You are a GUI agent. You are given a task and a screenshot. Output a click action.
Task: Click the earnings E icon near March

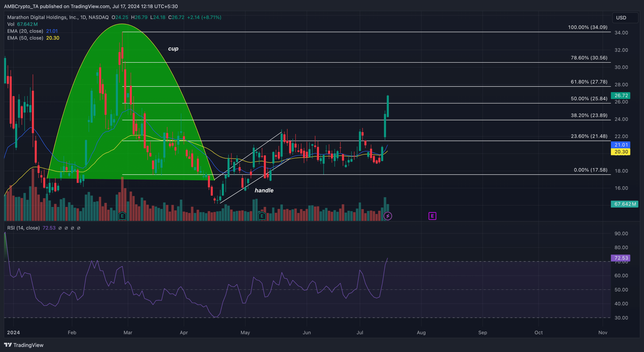point(122,216)
